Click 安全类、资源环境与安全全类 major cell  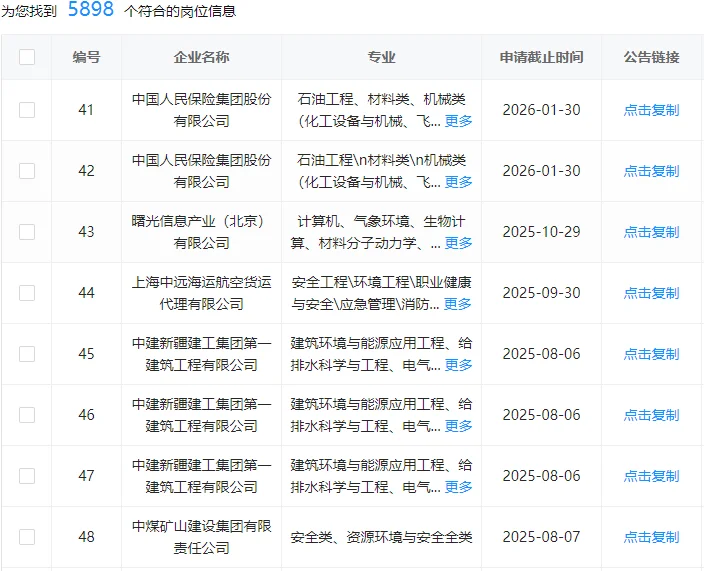click(381, 537)
